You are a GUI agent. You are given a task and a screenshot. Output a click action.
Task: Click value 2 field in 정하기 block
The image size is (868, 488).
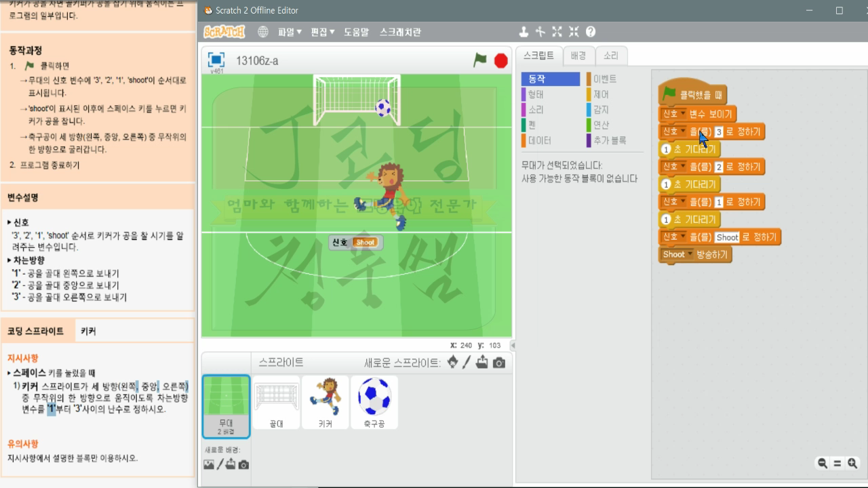pyautogui.click(x=719, y=167)
